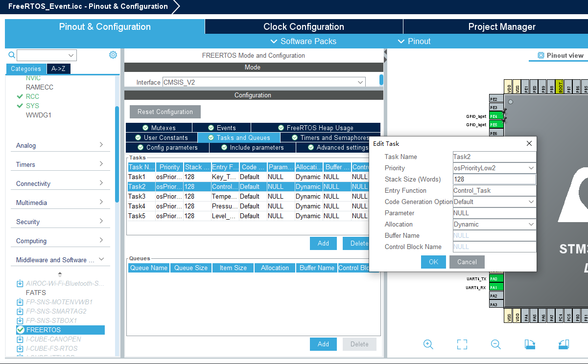Click download icon for I-CUBE-CANOPEN
This screenshot has width=588, height=364.
[x=20, y=339]
